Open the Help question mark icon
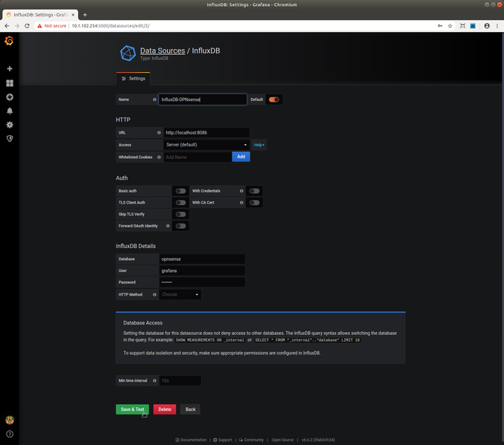 pyautogui.click(x=10, y=434)
